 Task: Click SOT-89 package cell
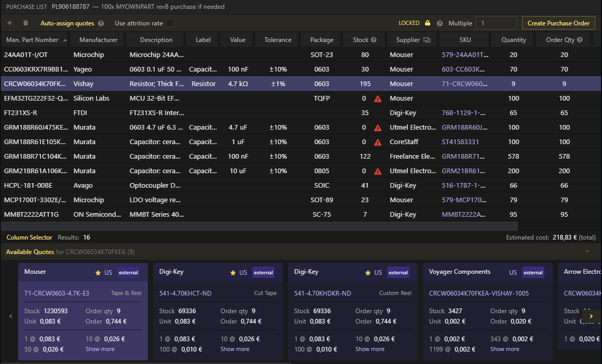click(322, 200)
